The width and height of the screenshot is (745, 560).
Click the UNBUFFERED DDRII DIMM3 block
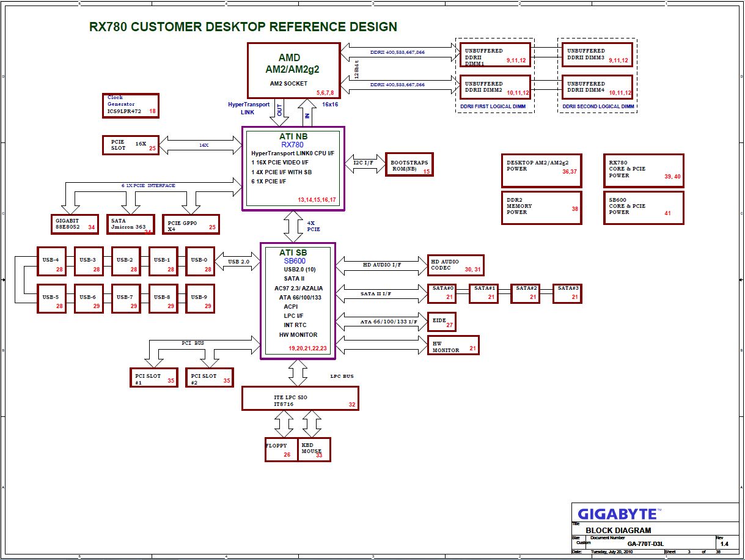coord(598,54)
